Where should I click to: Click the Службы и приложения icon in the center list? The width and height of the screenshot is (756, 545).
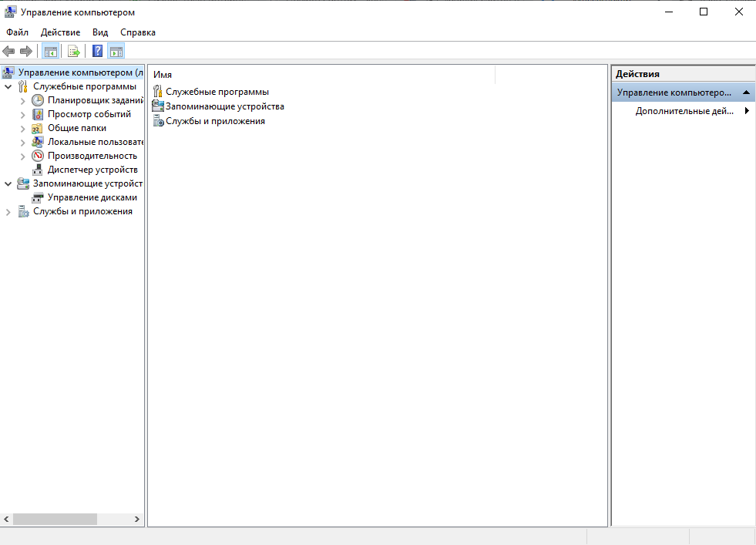coord(159,120)
